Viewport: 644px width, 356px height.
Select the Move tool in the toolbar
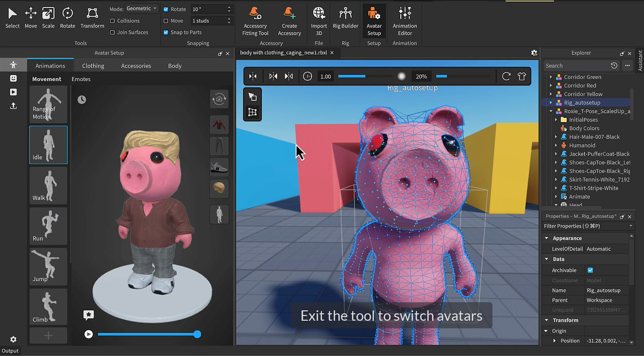pos(30,18)
